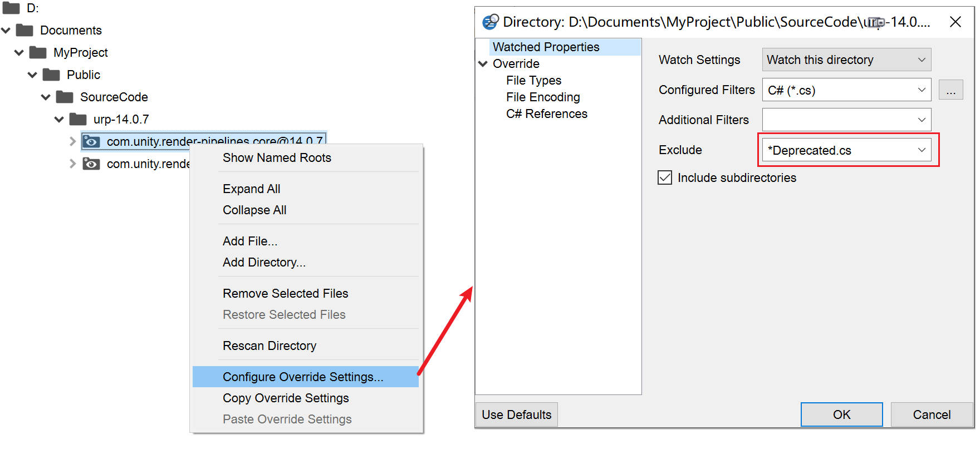Screen dimensions: 980x449
Task: Select File Types under Override
Action: click(533, 81)
